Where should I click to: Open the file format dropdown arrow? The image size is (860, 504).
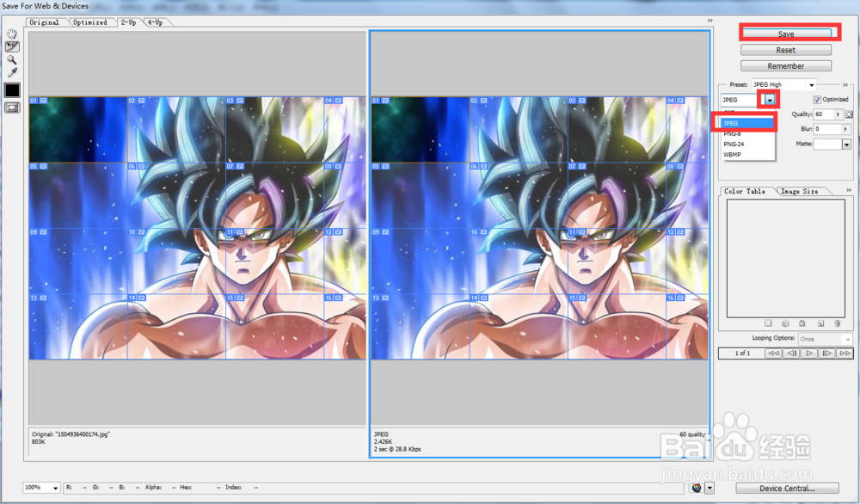click(x=770, y=100)
